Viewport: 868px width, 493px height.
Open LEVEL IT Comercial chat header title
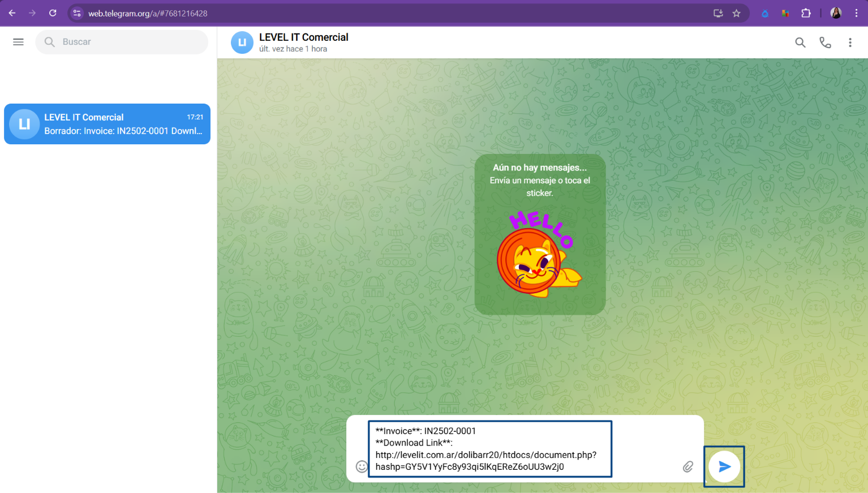click(x=304, y=37)
